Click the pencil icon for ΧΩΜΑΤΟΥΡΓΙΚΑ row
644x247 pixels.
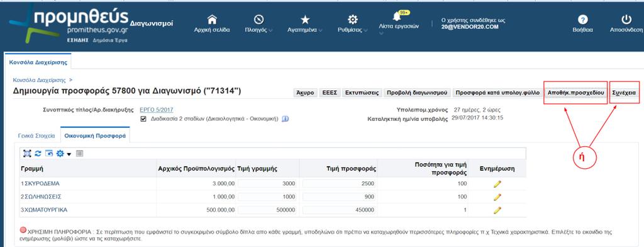tap(497, 210)
